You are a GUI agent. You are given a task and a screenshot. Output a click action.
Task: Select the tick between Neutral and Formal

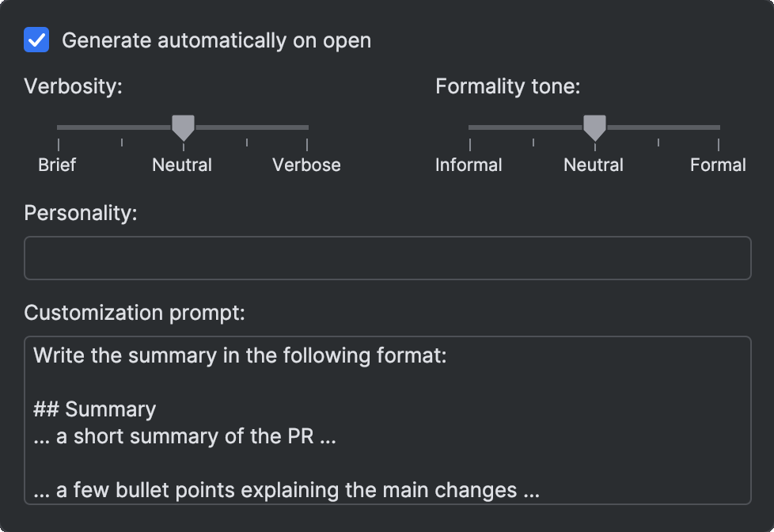tap(657, 142)
